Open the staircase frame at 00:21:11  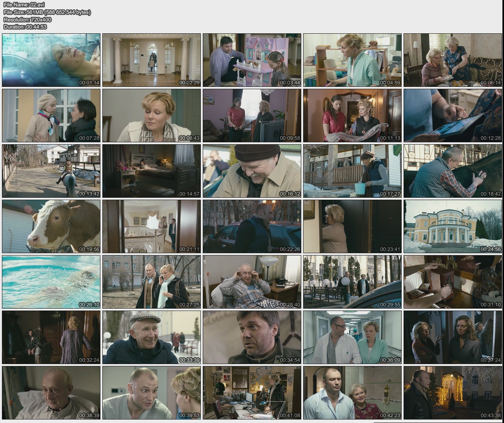point(152,226)
